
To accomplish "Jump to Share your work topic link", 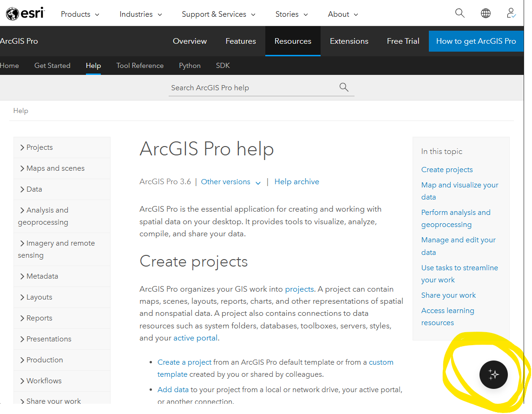I will (x=448, y=295).
